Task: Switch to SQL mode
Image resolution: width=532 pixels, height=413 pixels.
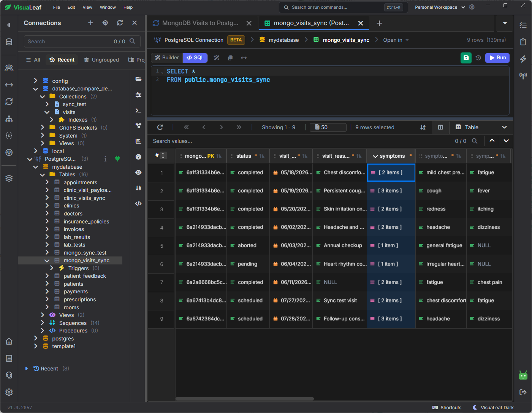Action: 195,58
